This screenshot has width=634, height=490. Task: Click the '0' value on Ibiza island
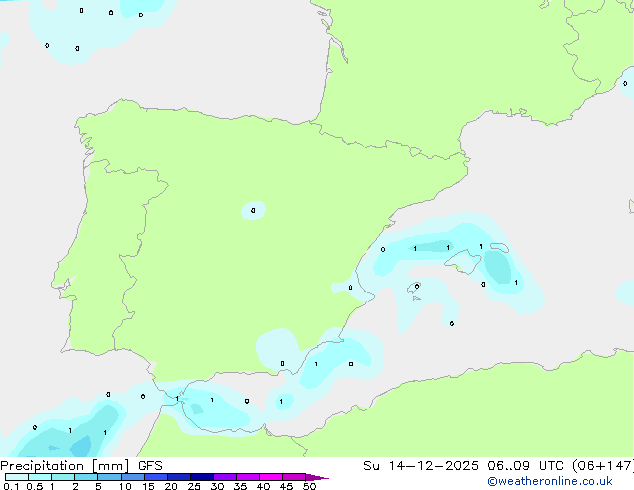tap(417, 287)
